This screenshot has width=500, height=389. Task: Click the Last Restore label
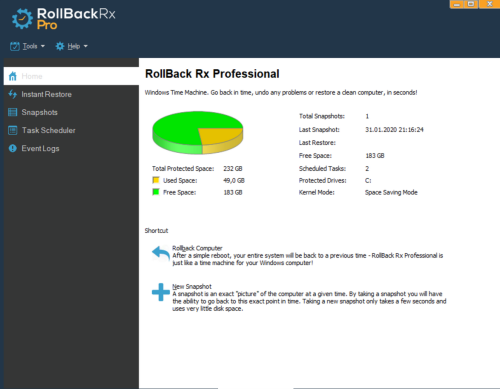[x=317, y=143]
